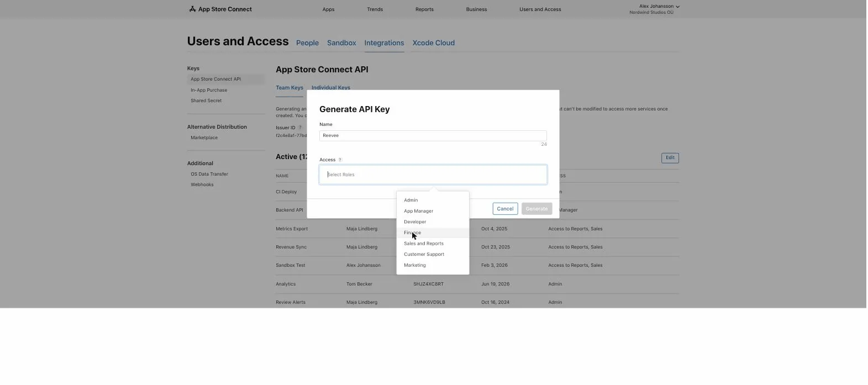Choose Sales and Reports role
Screen dimensions: 868x385
coord(433,244)
